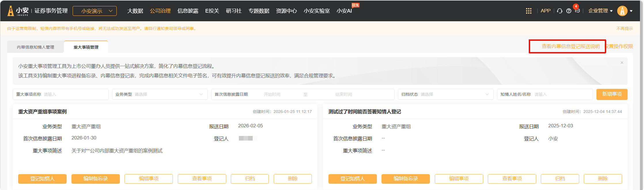
Task: Open E投关 in the top navigation
Action: (x=212, y=11)
